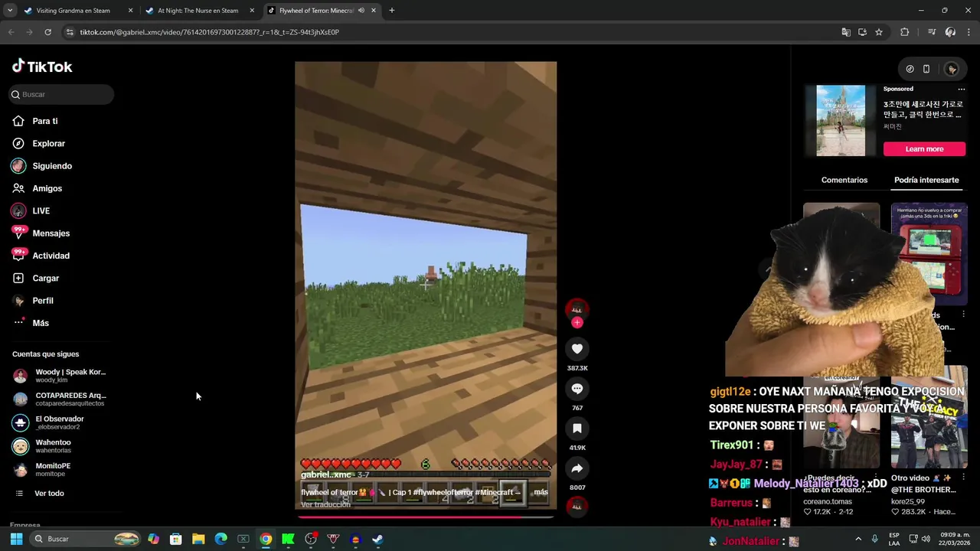
Task: Reload the page
Action: coord(47,32)
